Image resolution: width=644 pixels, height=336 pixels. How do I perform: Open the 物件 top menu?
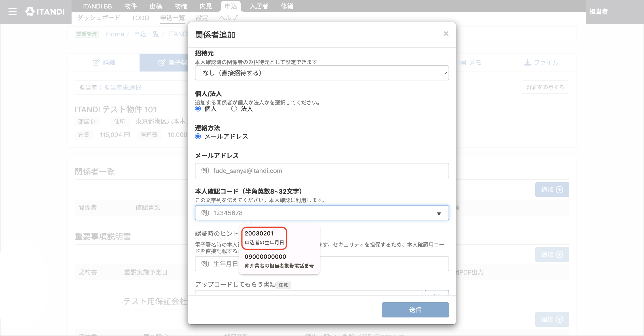(x=131, y=6)
